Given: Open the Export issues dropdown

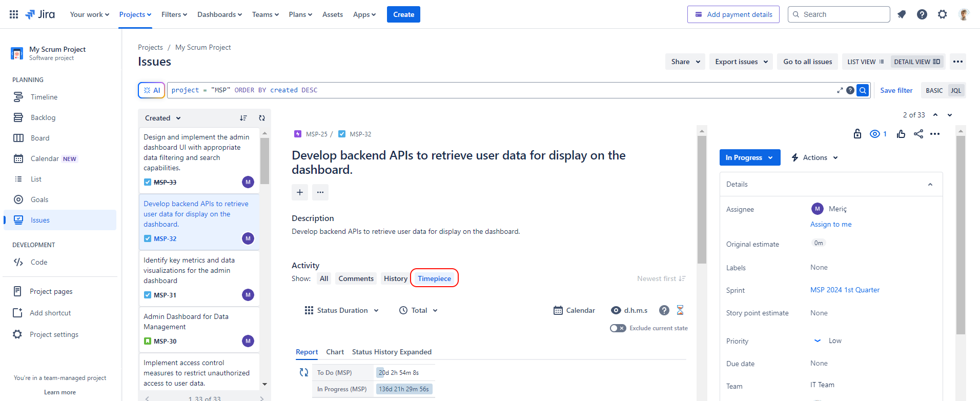Looking at the screenshot, I should pyautogui.click(x=741, y=62).
